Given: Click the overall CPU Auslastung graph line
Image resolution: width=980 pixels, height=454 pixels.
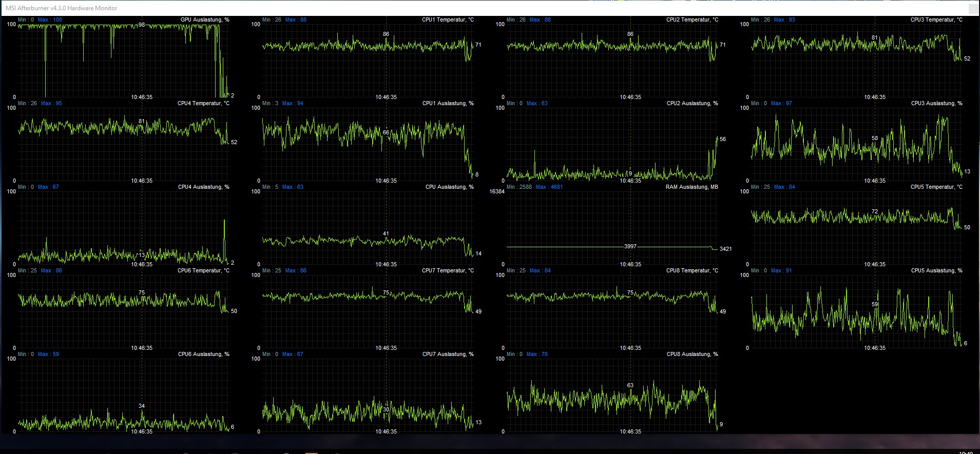Looking at the screenshot, I should pos(368,245).
